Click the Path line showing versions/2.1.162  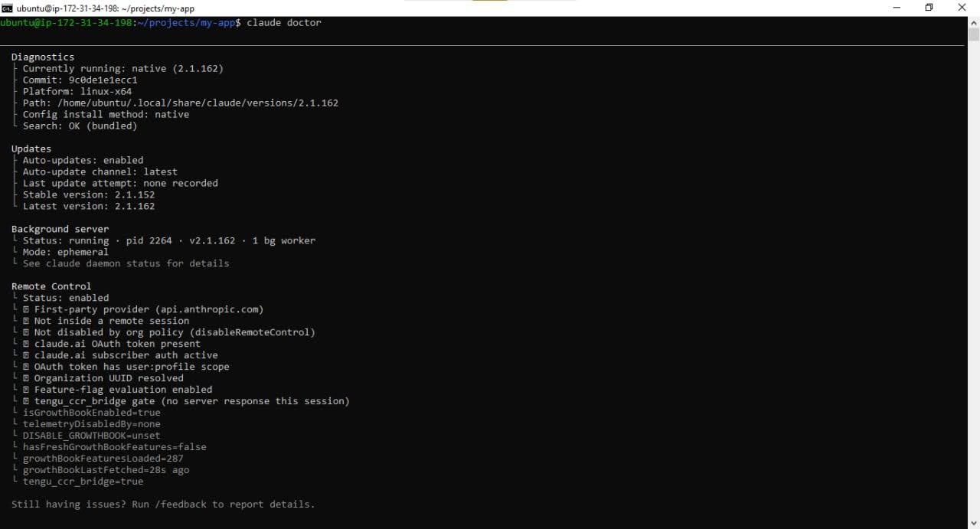[x=180, y=103]
